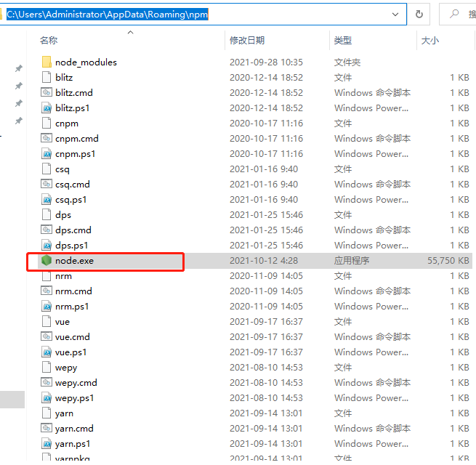Click the vue.cmd file name
Image resolution: width=476 pixels, height=465 pixels.
72,337
